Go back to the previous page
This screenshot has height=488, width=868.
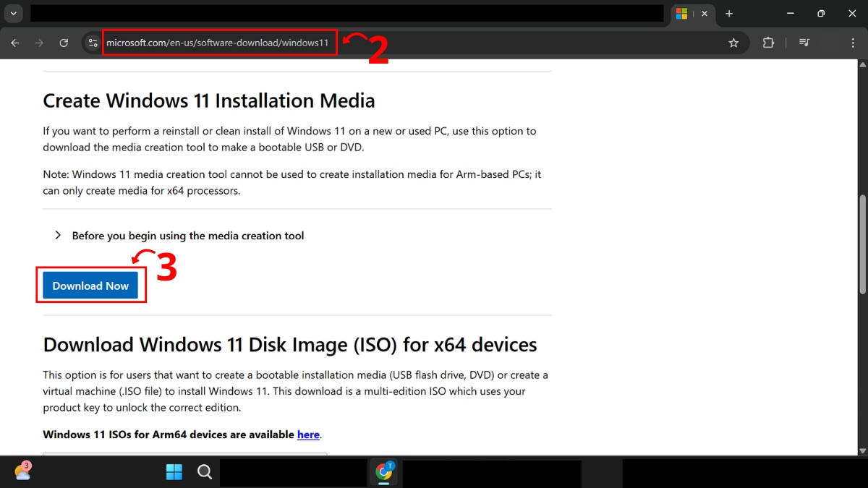pyautogui.click(x=15, y=43)
